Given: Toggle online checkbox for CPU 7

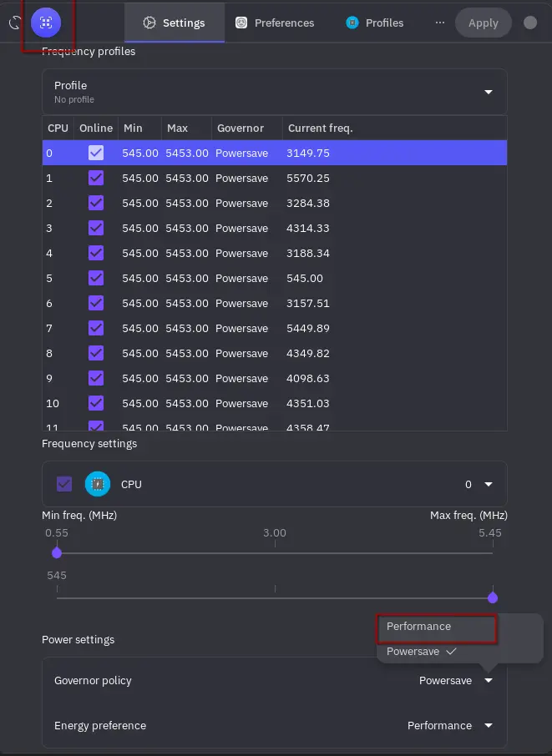Looking at the screenshot, I should tap(96, 328).
